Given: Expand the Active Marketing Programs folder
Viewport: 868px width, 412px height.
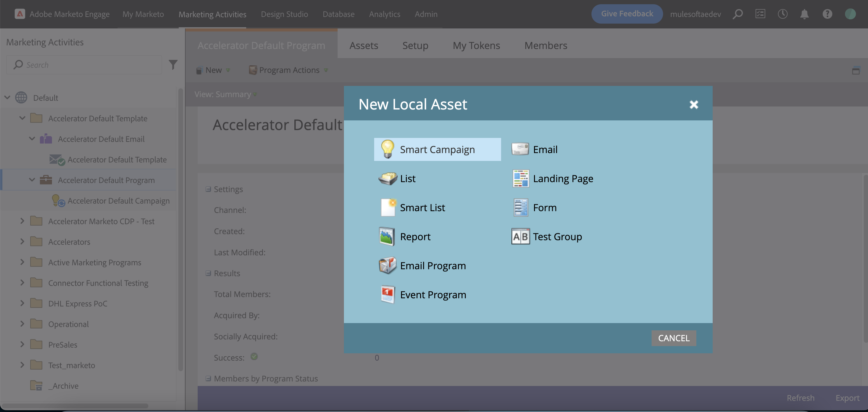Looking at the screenshot, I should [x=22, y=262].
